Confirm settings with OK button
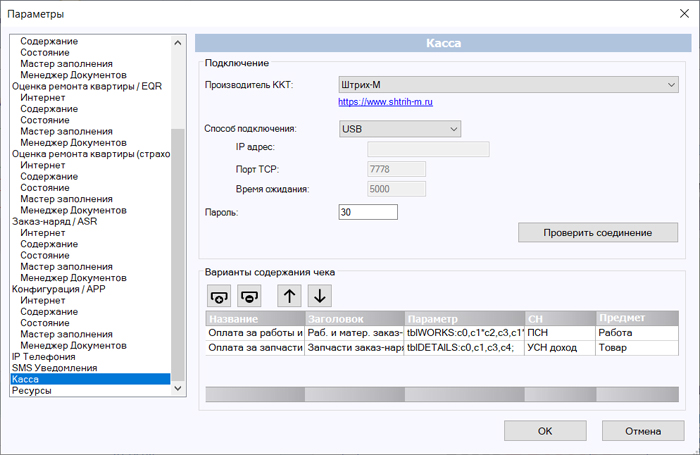This screenshot has height=455, width=700. click(545, 431)
